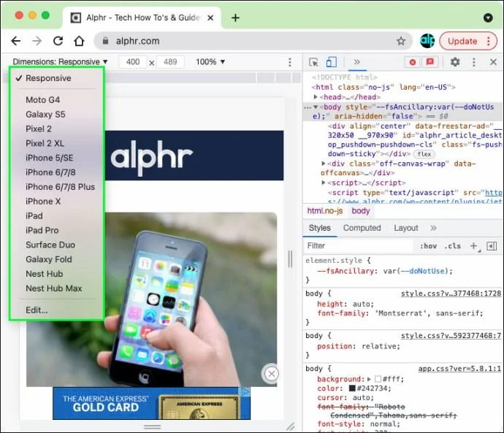Select html.no-js in breadcrumb
This screenshot has height=433, width=504.
coord(325,211)
